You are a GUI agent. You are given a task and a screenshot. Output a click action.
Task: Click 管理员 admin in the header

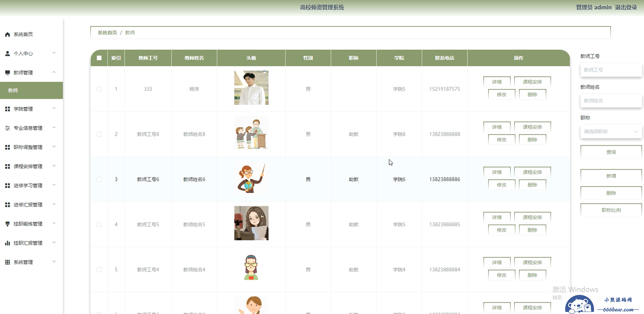(594, 8)
